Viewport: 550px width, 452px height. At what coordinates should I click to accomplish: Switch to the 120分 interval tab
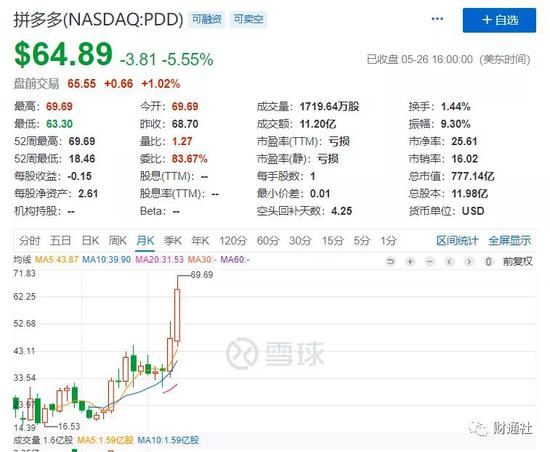233,241
